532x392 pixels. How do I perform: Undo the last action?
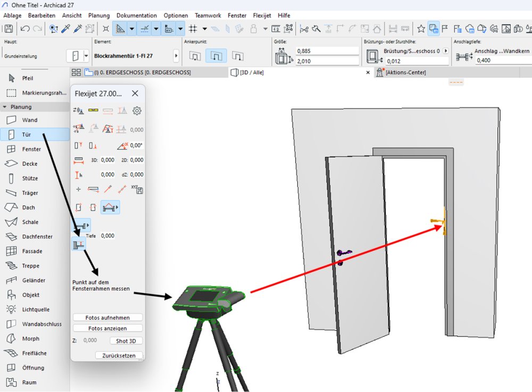25,29
